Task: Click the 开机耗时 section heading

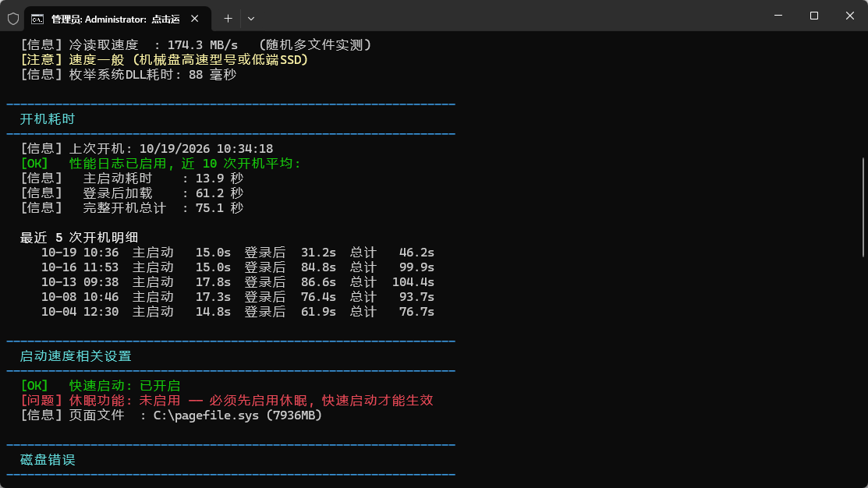Action: tap(48, 119)
